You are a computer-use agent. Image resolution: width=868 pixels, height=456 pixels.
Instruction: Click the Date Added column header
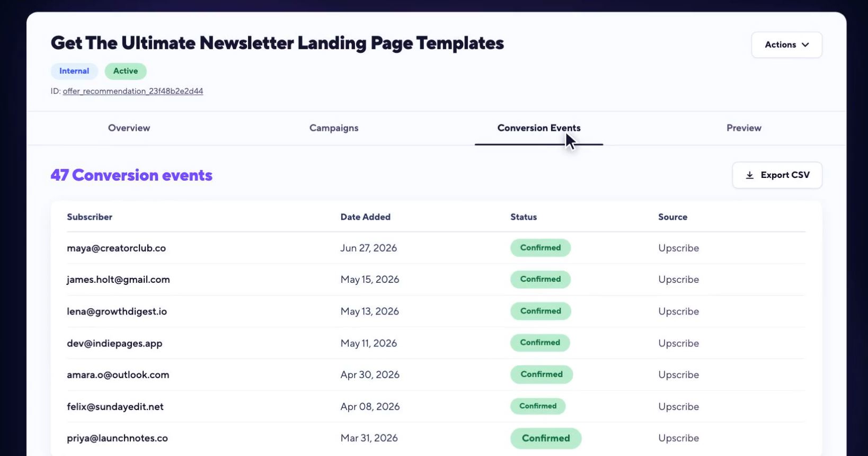tap(366, 217)
